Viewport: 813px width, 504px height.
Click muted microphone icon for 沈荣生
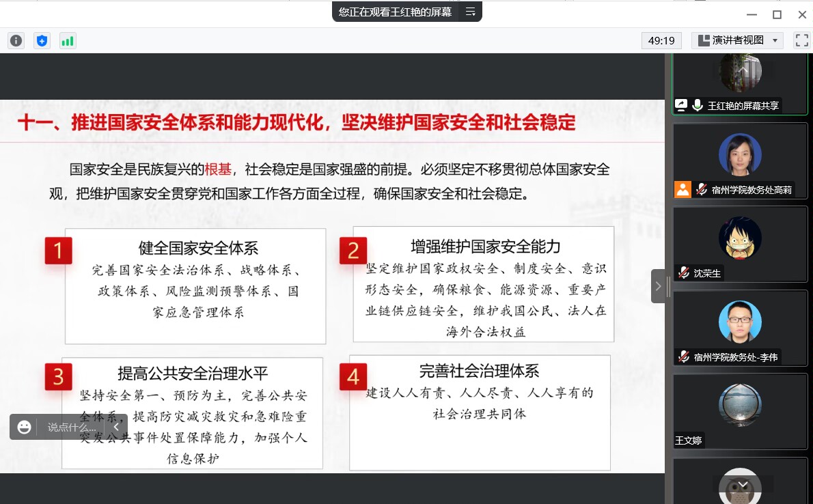[683, 273]
